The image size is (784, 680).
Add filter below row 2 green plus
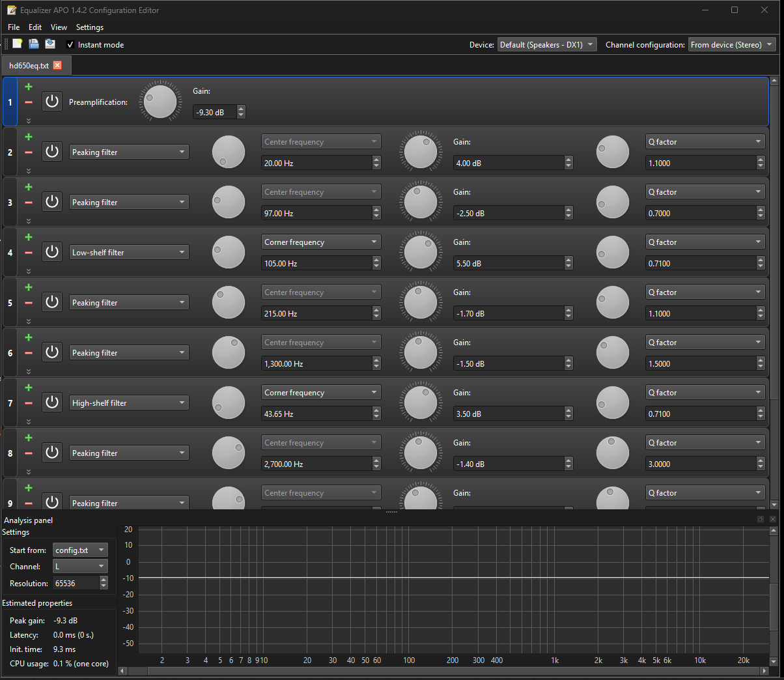coord(29,137)
